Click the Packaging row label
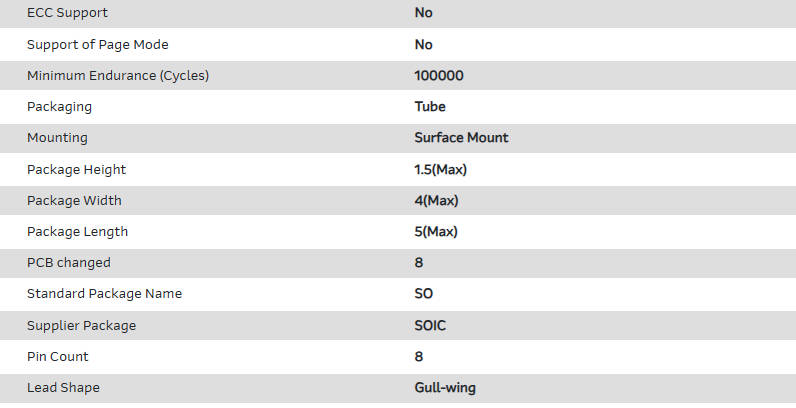Image resolution: width=796 pixels, height=408 pixels. (59, 106)
